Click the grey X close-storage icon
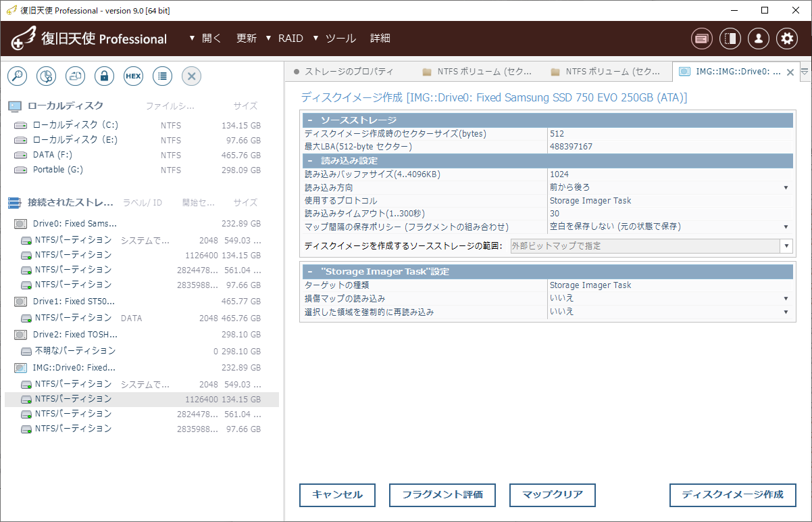This screenshot has height=522, width=812. pyautogui.click(x=191, y=76)
